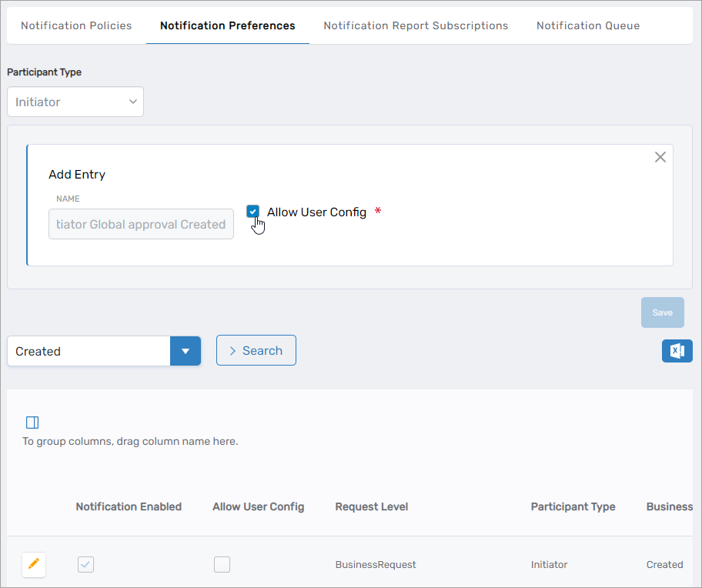Click the blue arrow beside Created filter

185,350
